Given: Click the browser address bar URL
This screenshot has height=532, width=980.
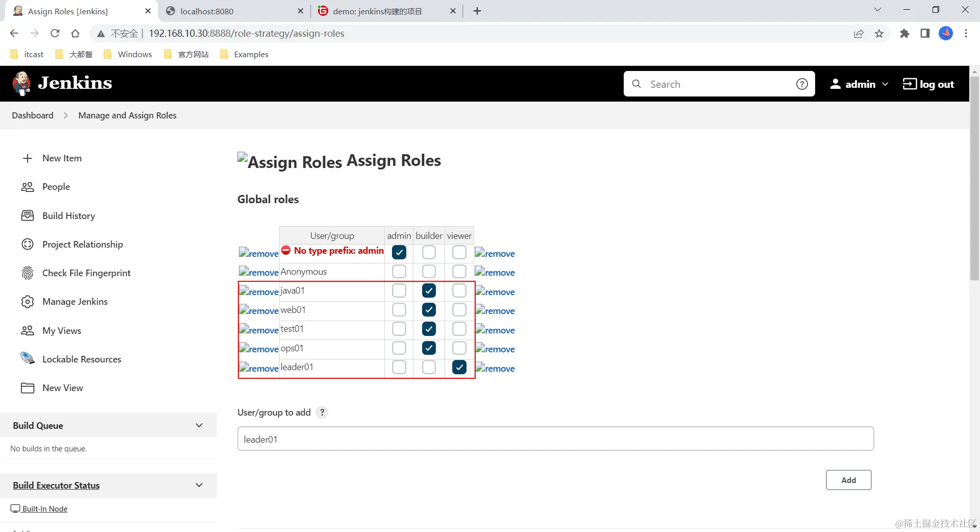Looking at the screenshot, I should tap(247, 33).
